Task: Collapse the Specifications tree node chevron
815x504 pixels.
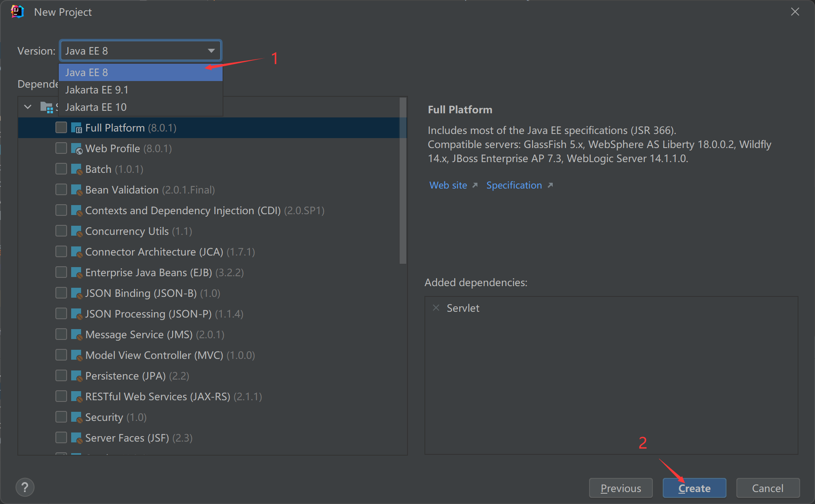Action: click(28, 107)
